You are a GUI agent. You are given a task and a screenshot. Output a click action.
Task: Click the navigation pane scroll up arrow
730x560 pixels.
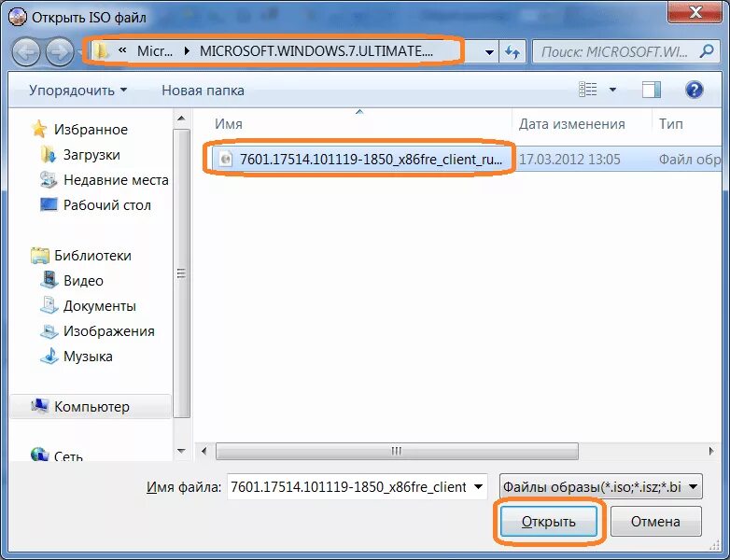181,119
